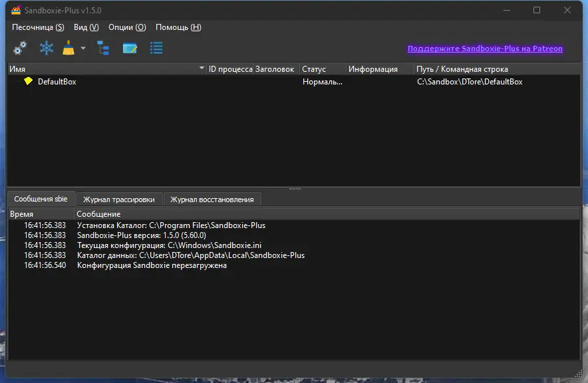Switch to Журнал восстановления tab
588x383 pixels.
tap(212, 199)
